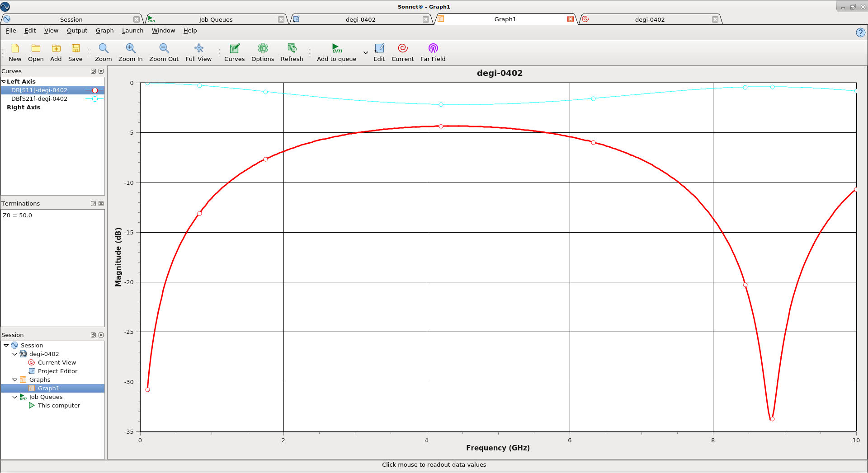The image size is (868, 473).
Task: Click the Magnitude (dB) axis label
Action: pyautogui.click(x=118, y=257)
